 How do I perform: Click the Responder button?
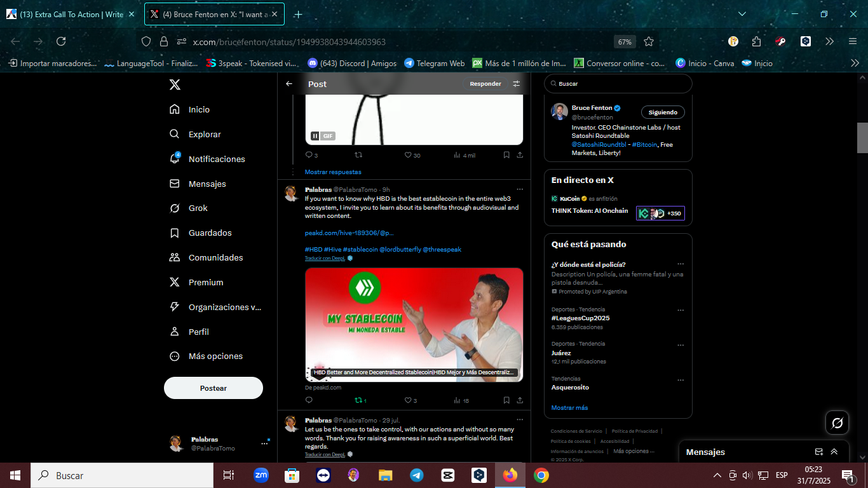click(x=485, y=84)
